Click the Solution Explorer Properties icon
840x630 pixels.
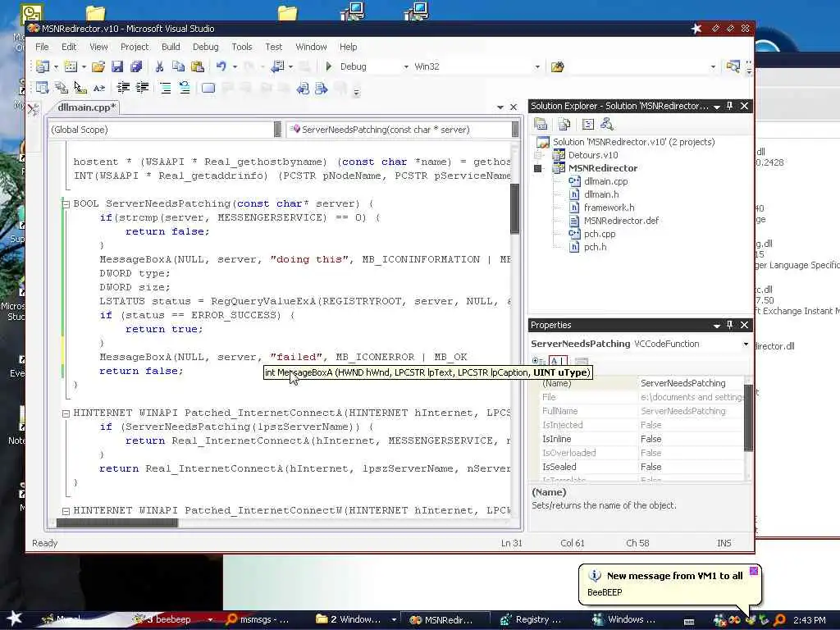click(541, 125)
